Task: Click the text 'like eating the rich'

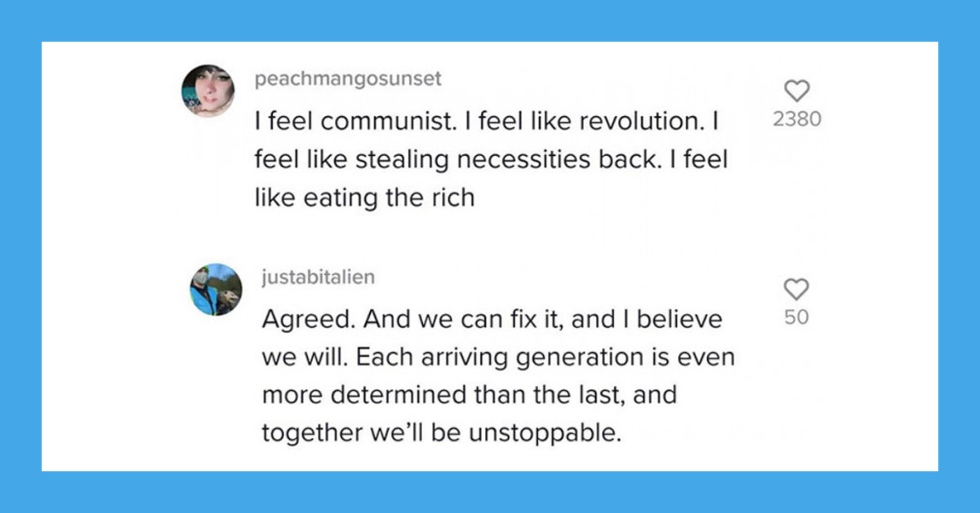Action: coord(364,198)
